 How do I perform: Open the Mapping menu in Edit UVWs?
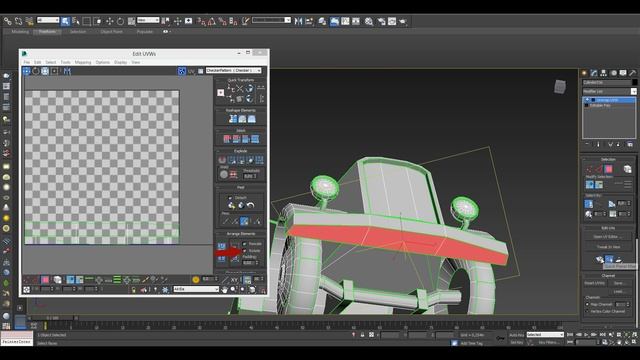pos(83,62)
